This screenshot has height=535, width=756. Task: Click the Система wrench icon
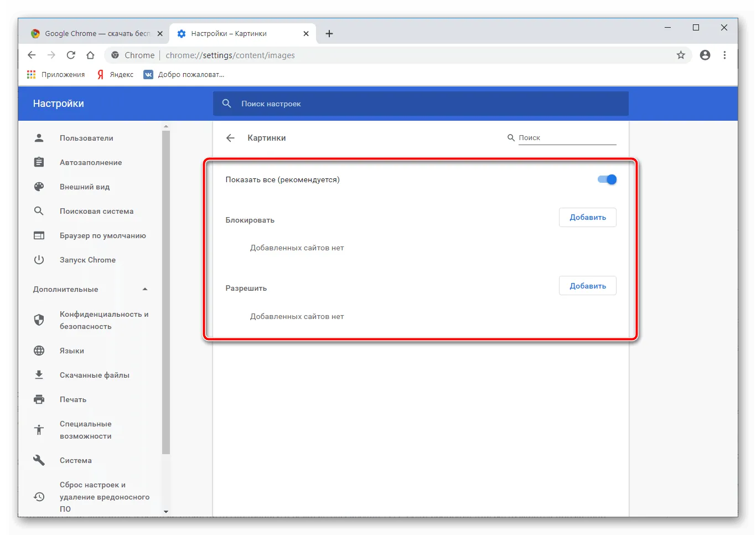pyautogui.click(x=39, y=460)
